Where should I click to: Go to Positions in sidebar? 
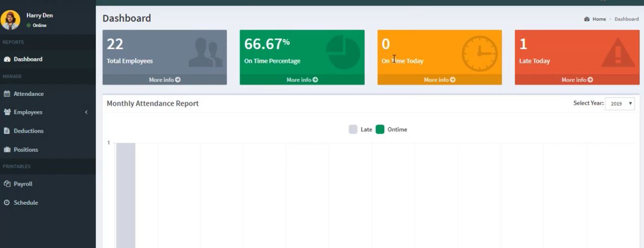(48, 150)
